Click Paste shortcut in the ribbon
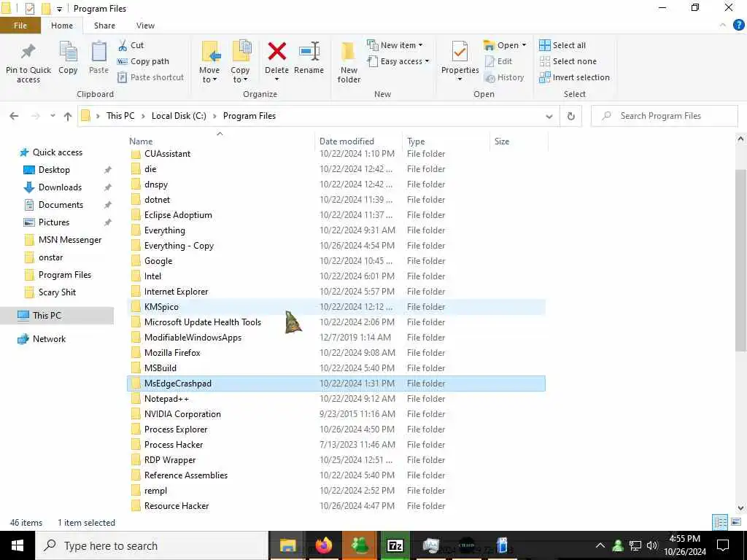 click(x=150, y=77)
